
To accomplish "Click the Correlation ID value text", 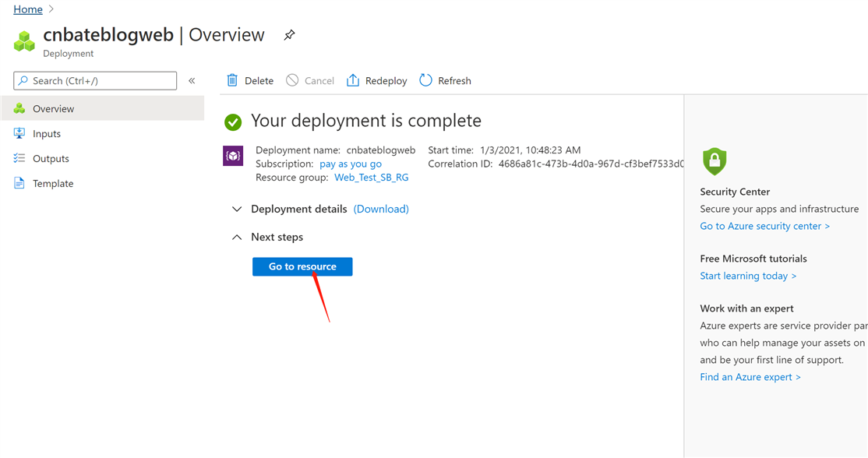I will [591, 164].
